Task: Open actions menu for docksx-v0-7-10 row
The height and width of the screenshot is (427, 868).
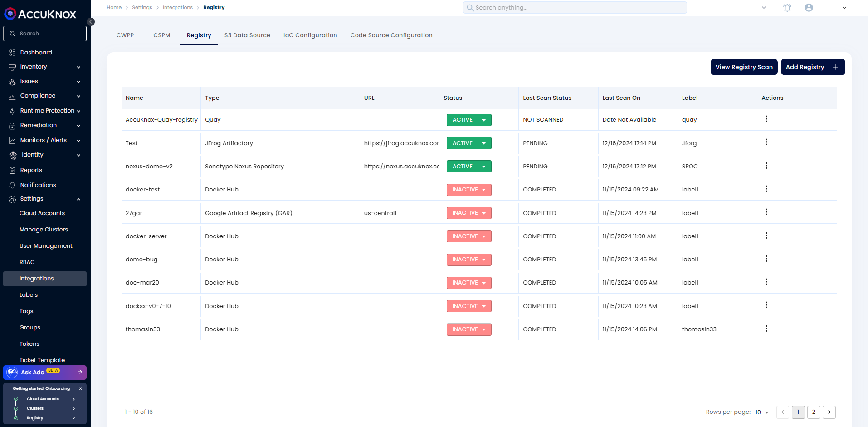Action: coord(766,305)
